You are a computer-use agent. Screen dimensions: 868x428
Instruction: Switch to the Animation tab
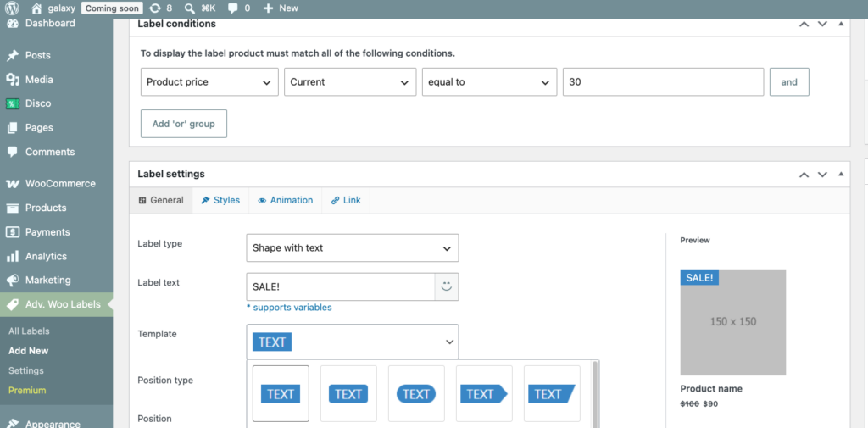pos(285,200)
